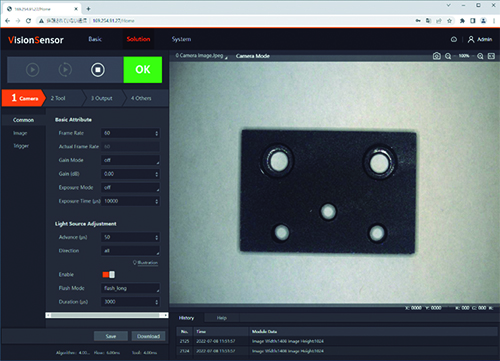The width and height of the screenshot is (500, 361).
Task: Adjust the Frame Rate stepper arrows
Action: [x=157, y=133]
